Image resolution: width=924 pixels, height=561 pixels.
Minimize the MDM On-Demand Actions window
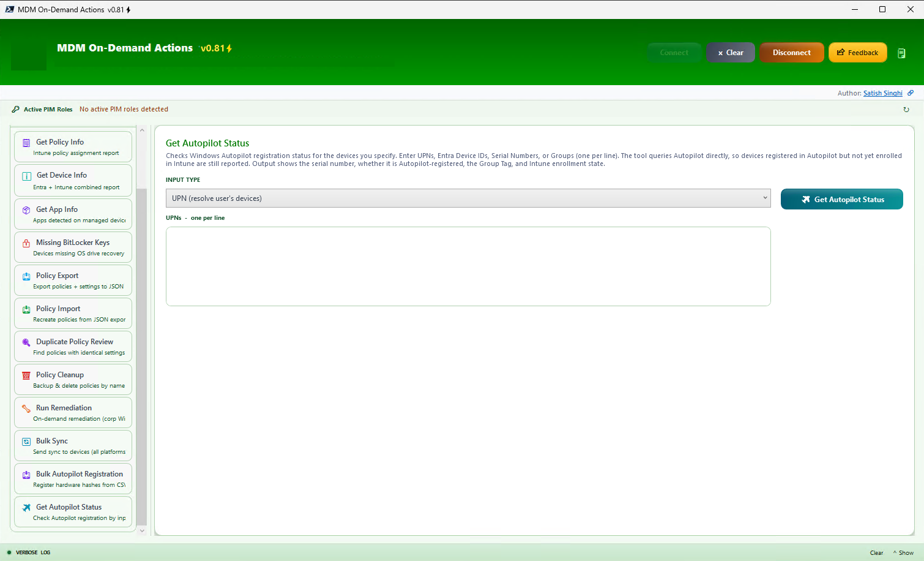[x=854, y=9]
